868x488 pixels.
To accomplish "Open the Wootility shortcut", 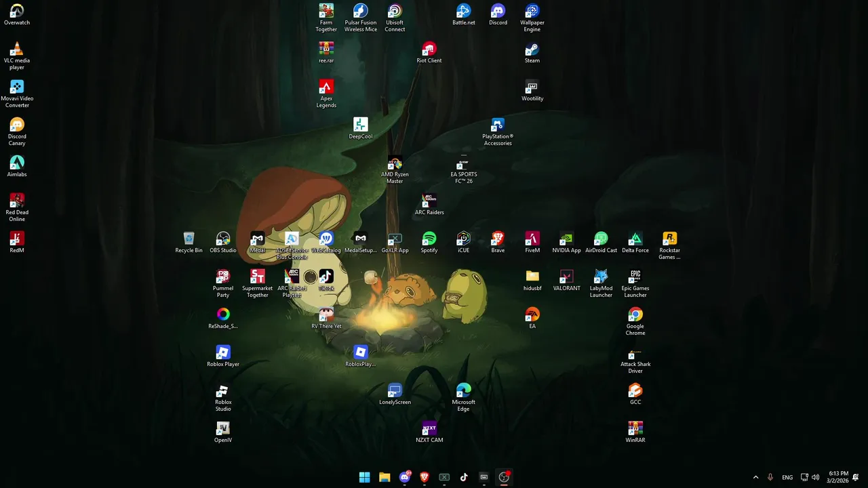I will (532, 90).
